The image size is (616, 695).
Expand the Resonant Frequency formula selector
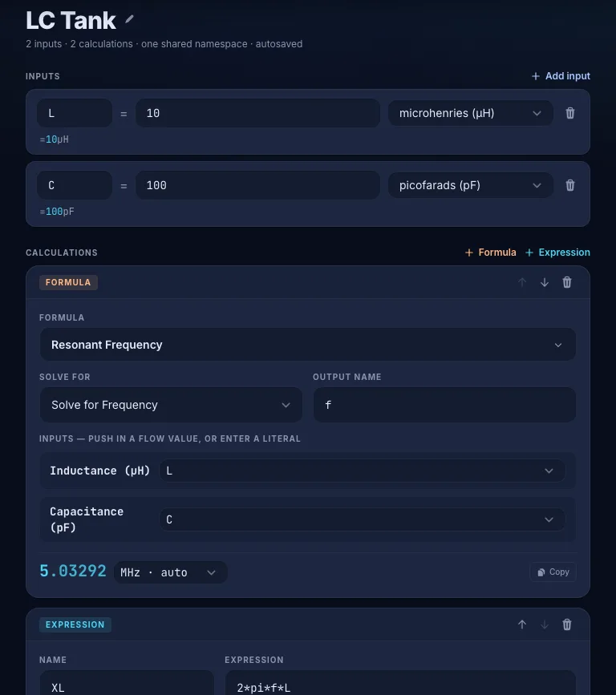[308, 345]
